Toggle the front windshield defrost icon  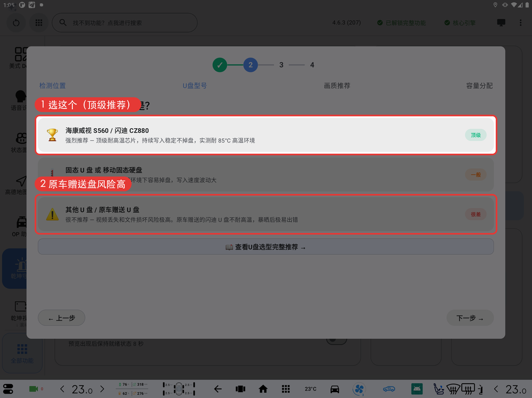[453, 389]
